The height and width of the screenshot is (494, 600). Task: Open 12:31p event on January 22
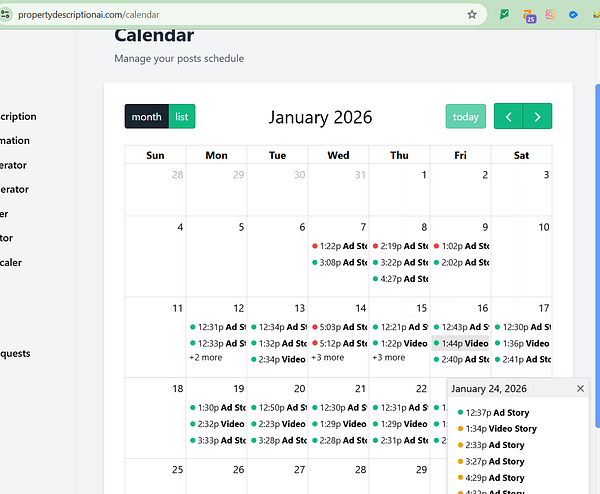pyautogui.click(x=399, y=408)
